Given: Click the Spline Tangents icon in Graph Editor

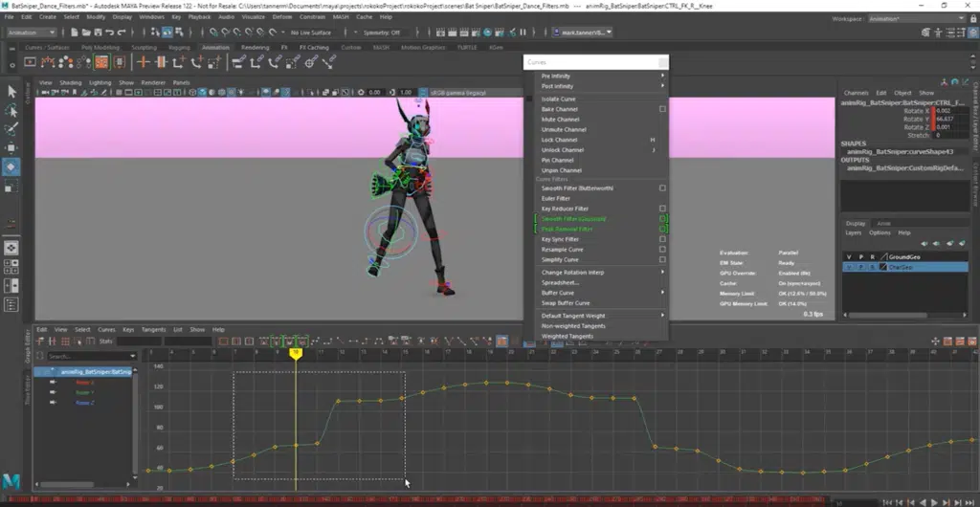Looking at the screenshot, I should tap(315, 342).
